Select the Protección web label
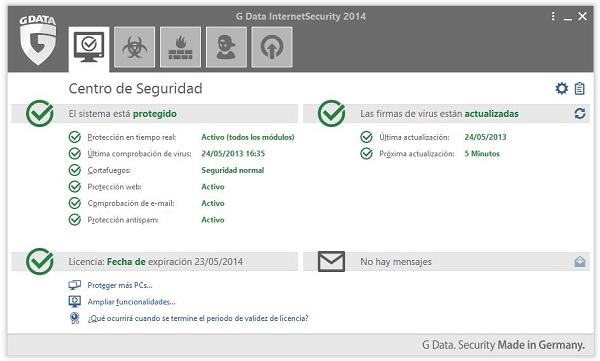Screen dimensions: 600x361 (114, 187)
